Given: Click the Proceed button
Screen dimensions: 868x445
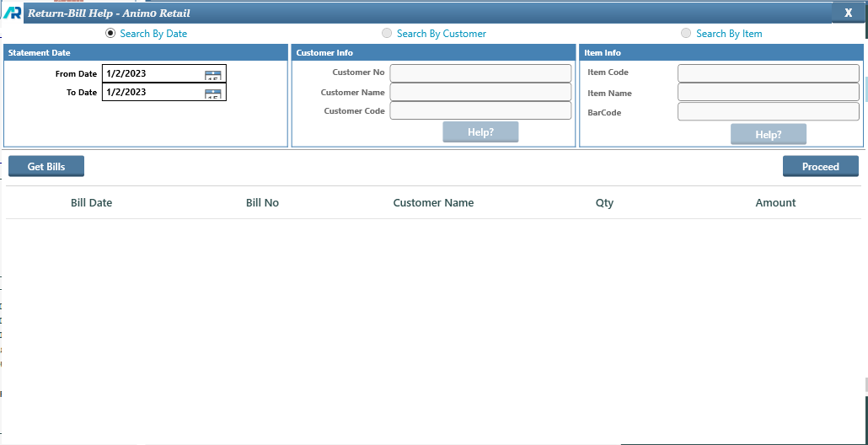Looking at the screenshot, I should 821,166.
